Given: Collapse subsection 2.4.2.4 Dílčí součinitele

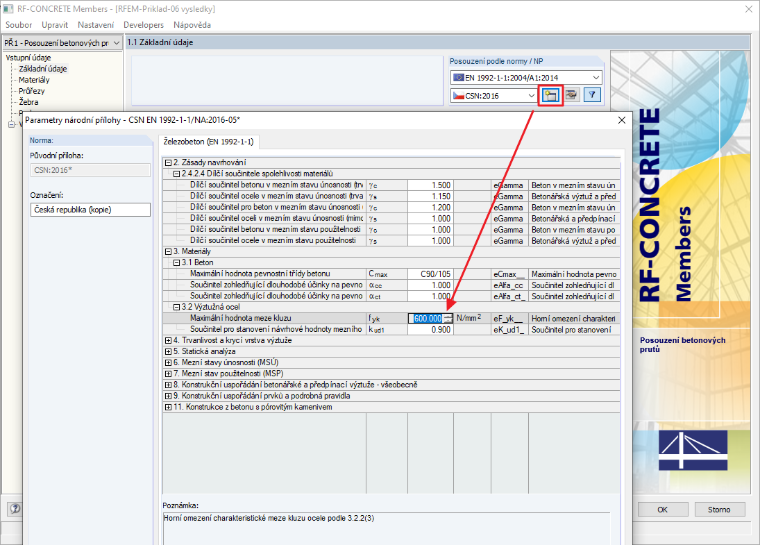Looking at the screenshot, I should (176, 174).
